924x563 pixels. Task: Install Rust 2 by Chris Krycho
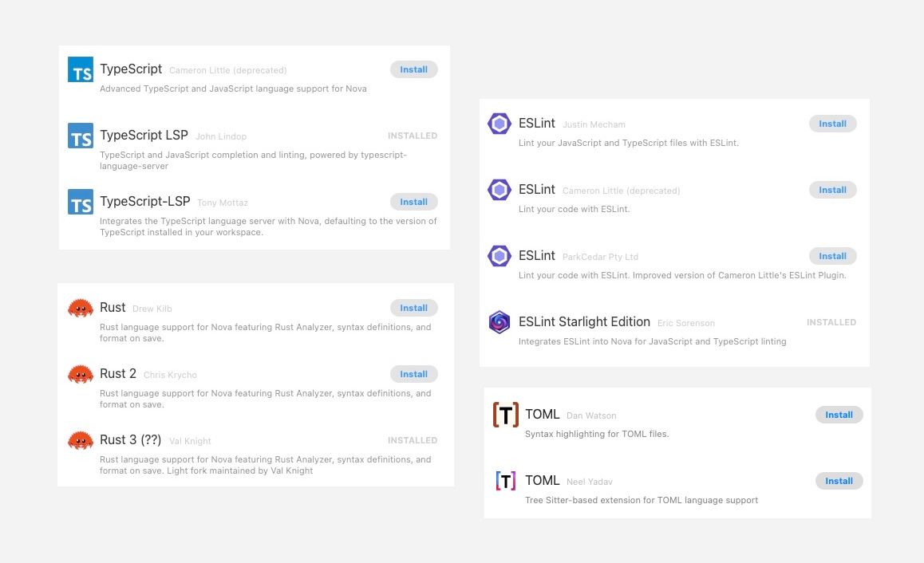click(x=413, y=375)
